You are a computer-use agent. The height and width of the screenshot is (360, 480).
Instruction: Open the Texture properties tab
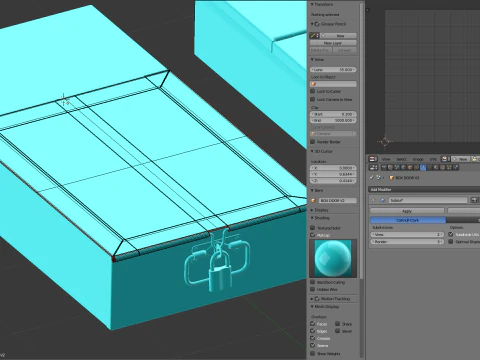[442, 167]
